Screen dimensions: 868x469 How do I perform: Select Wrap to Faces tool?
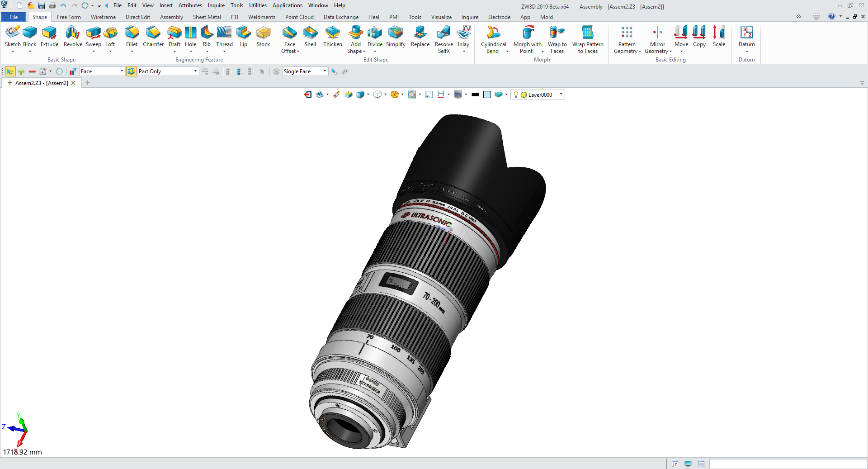[x=557, y=39]
